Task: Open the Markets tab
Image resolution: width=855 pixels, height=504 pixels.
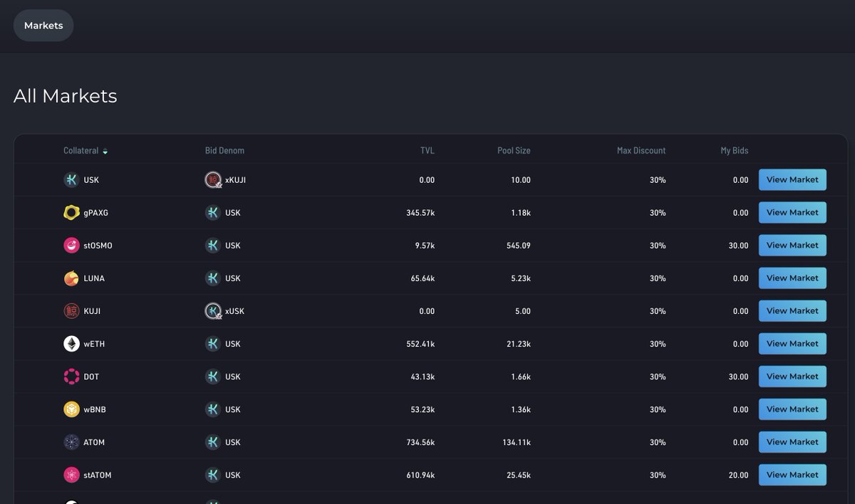Action: click(x=43, y=26)
